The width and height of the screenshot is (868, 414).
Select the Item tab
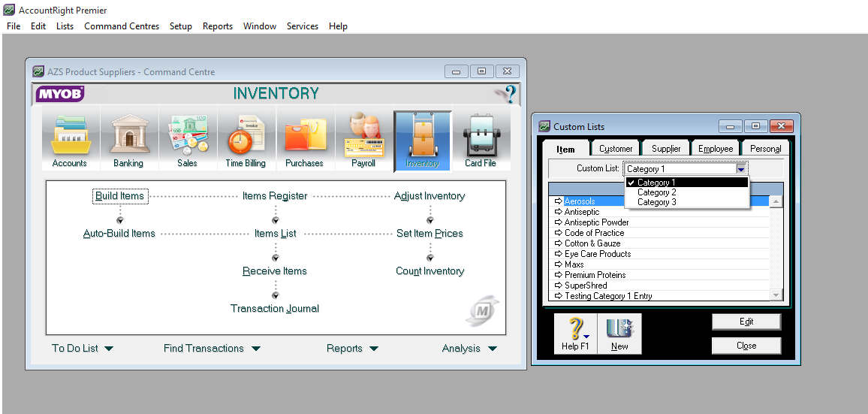pyautogui.click(x=565, y=149)
